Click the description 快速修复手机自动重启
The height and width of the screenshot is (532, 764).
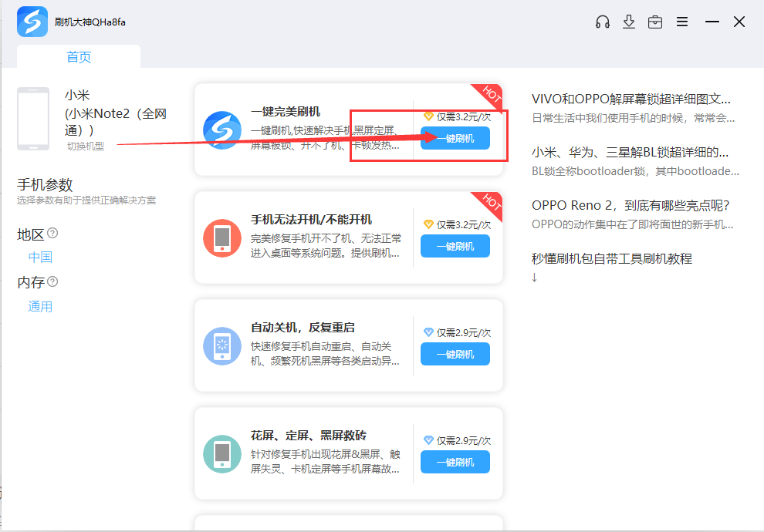pyautogui.click(x=326, y=354)
